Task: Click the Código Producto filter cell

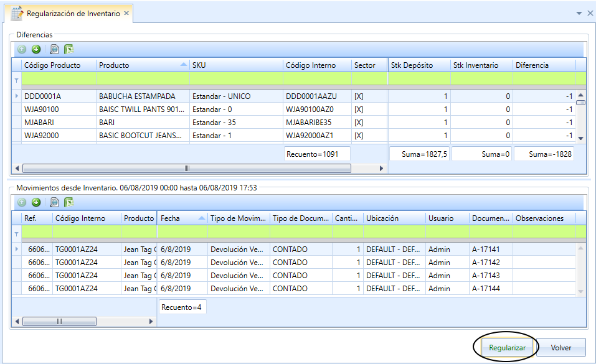Action: (59, 78)
